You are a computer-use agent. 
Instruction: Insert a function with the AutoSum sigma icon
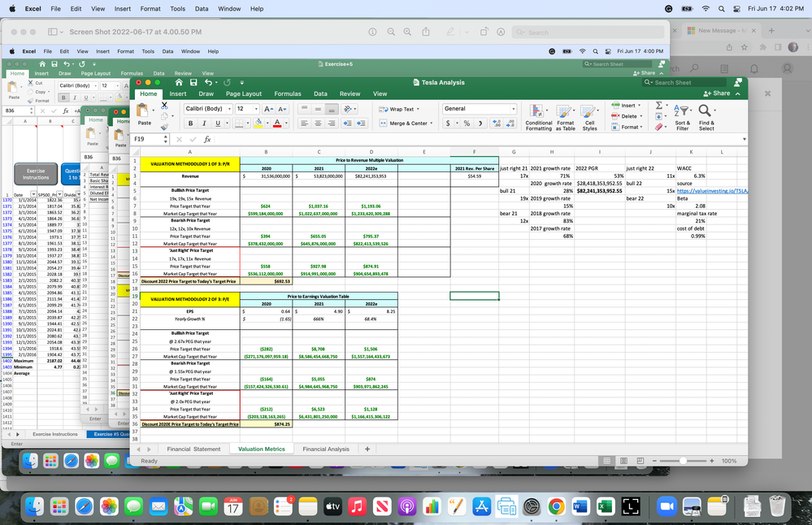pyautogui.click(x=659, y=104)
